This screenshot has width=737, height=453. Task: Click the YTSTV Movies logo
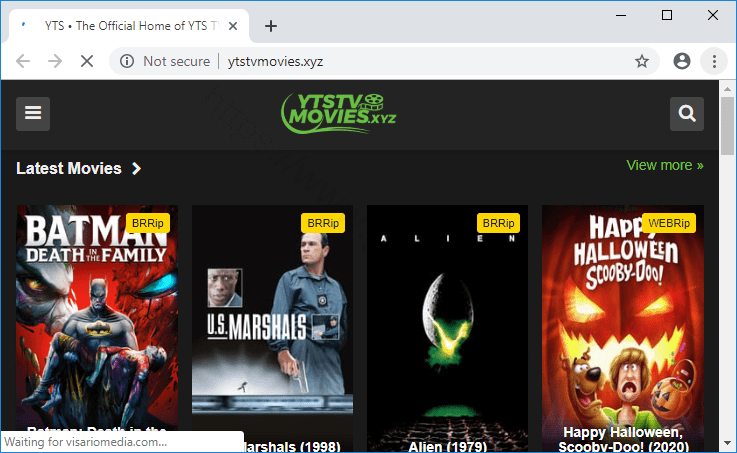[x=338, y=113]
